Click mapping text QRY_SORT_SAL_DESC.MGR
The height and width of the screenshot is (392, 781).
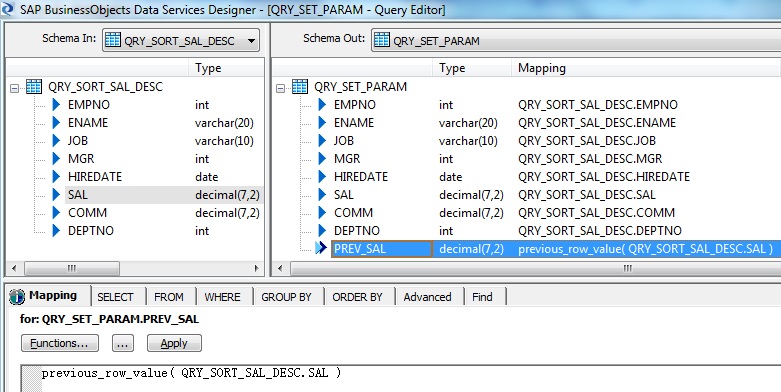click(x=590, y=159)
